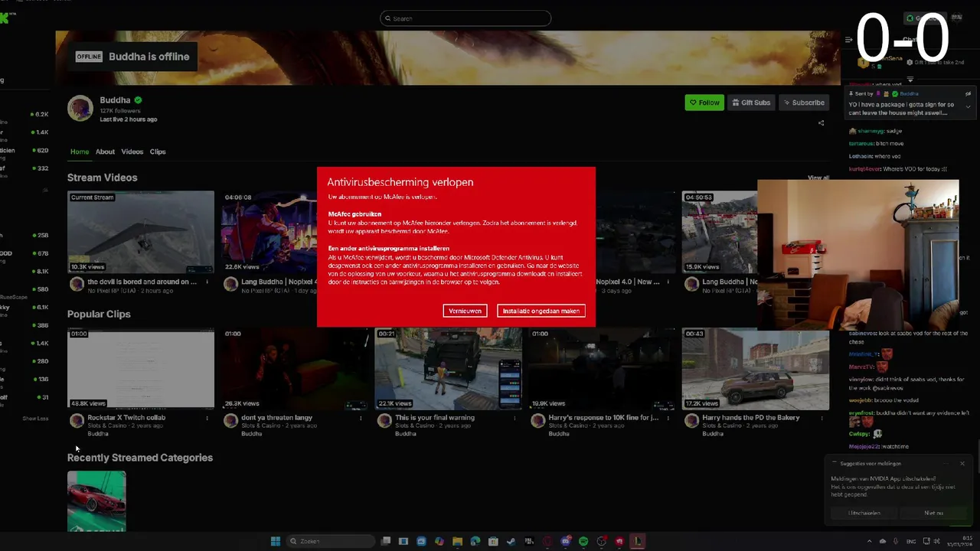Open the recently streamed GTA category card
Image resolution: width=980 pixels, height=551 pixels.
point(96,501)
